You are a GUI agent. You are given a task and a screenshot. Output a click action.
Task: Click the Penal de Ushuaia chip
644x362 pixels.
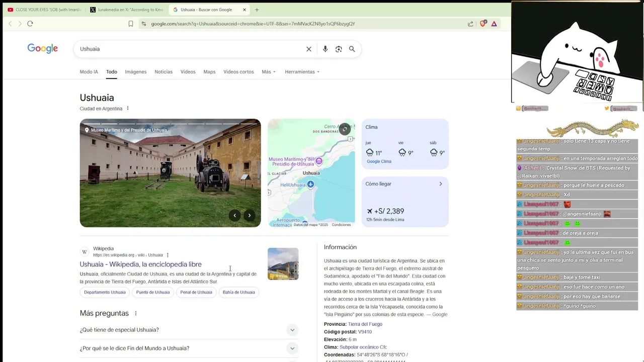click(x=196, y=292)
